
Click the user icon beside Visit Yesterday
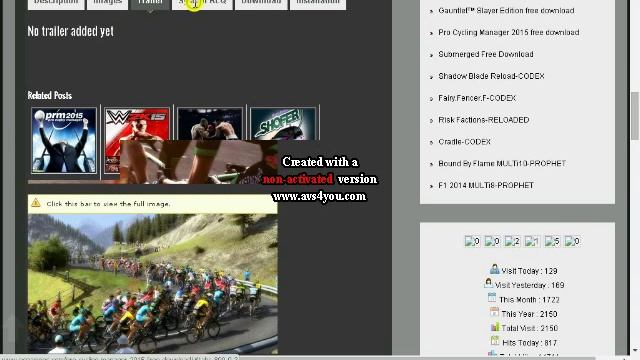(x=488, y=282)
